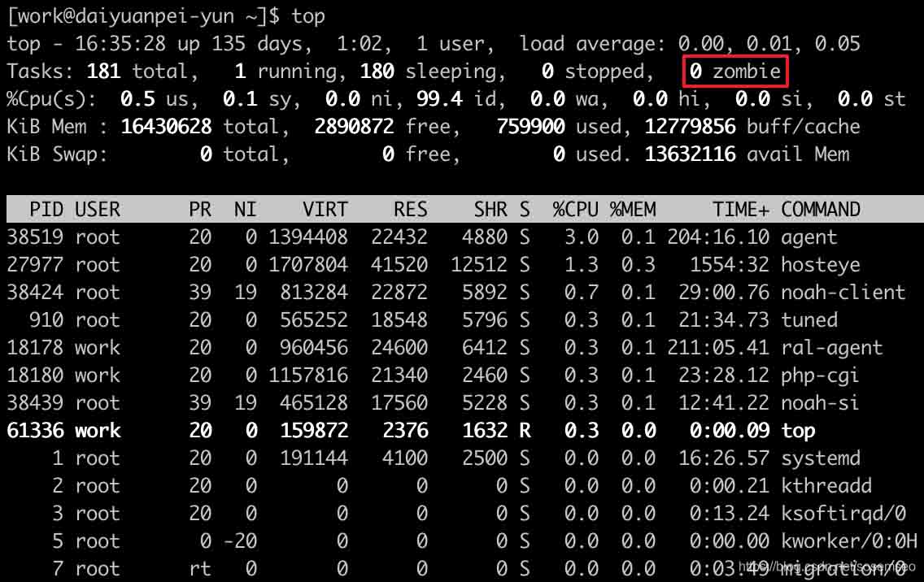The height and width of the screenshot is (582, 924).
Task: Click buff/cache value 12779856
Action: tap(690, 127)
